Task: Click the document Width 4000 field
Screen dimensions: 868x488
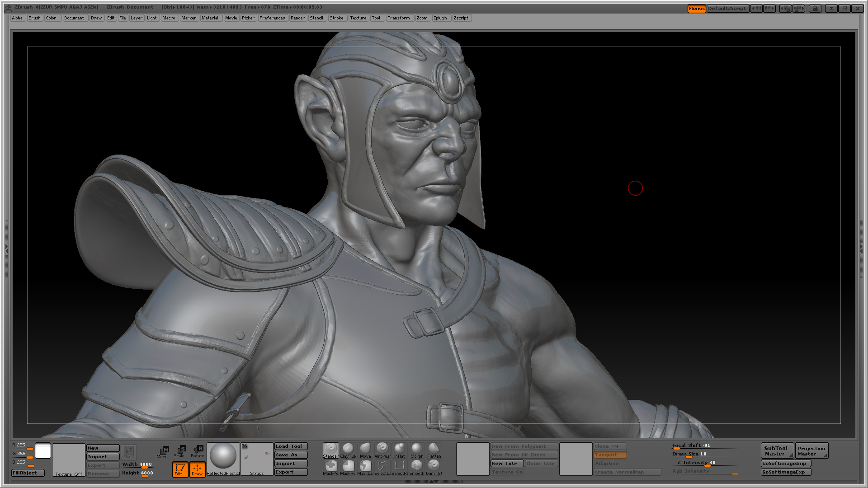Action: [137, 465]
